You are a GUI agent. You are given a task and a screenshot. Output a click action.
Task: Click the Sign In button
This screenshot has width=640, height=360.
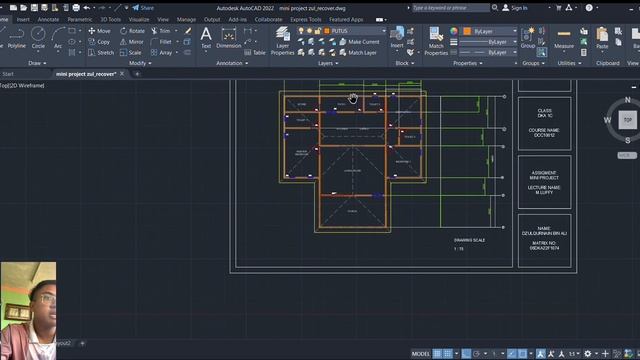pyautogui.click(x=515, y=8)
